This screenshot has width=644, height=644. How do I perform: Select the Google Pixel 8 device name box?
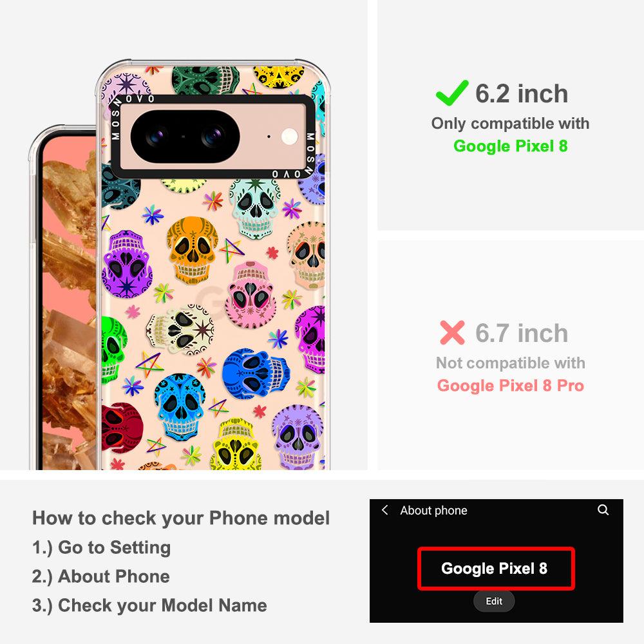(x=496, y=569)
